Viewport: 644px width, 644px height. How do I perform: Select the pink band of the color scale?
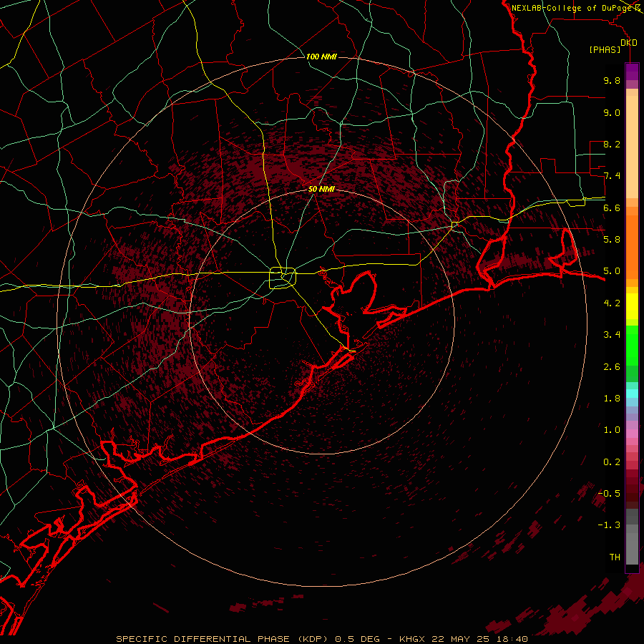point(632,434)
